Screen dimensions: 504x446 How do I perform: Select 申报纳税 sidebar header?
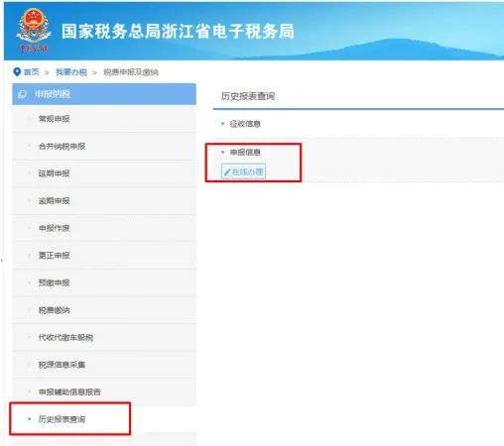[104, 94]
